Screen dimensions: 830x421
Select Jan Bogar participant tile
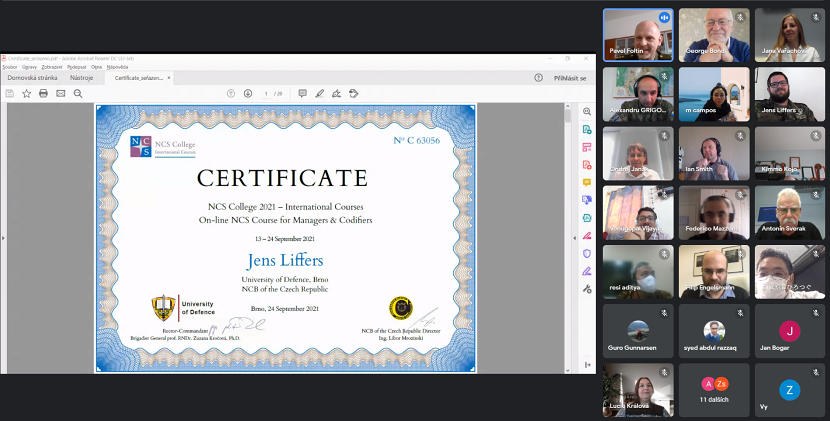coord(790,331)
